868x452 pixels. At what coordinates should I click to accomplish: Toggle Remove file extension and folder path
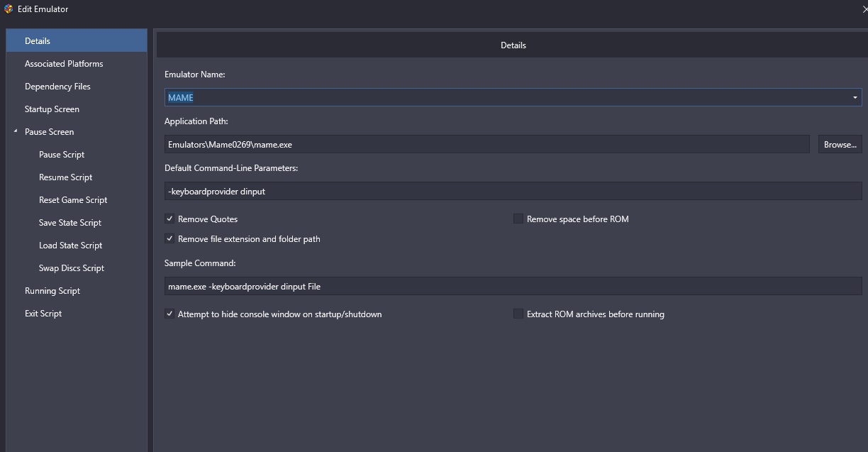pos(169,239)
